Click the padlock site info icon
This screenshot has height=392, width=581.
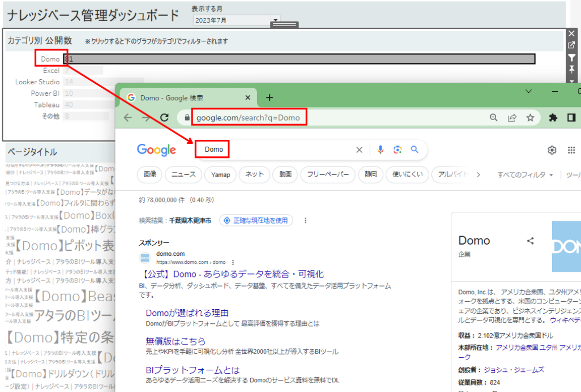pyautogui.click(x=187, y=118)
